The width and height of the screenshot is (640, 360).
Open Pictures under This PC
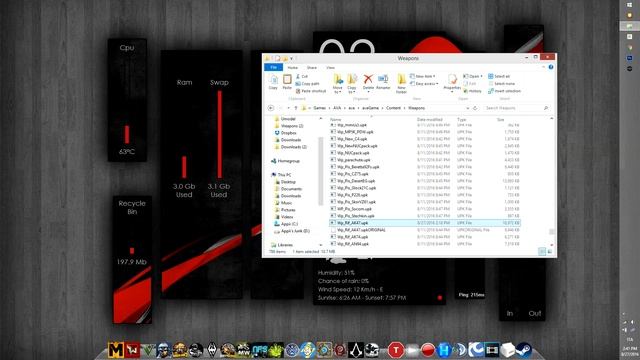coord(285,210)
